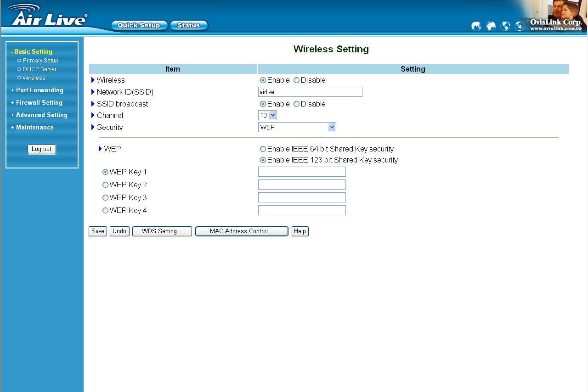Expand the Port Forwarding menu
Image resolution: width=588 pixels, height=392 pixels.
point(37,90)
